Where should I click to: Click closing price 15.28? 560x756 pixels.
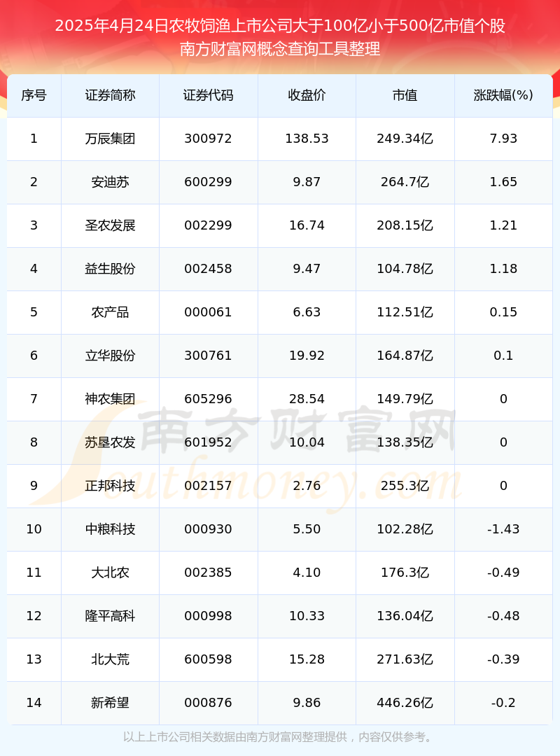click(307, 659)
